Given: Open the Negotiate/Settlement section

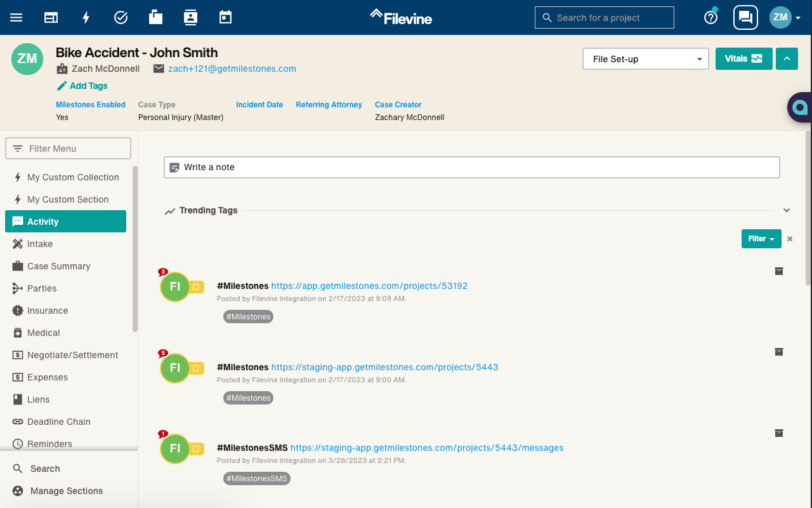Looking at the screenshot, I should [x=66, y=355].
